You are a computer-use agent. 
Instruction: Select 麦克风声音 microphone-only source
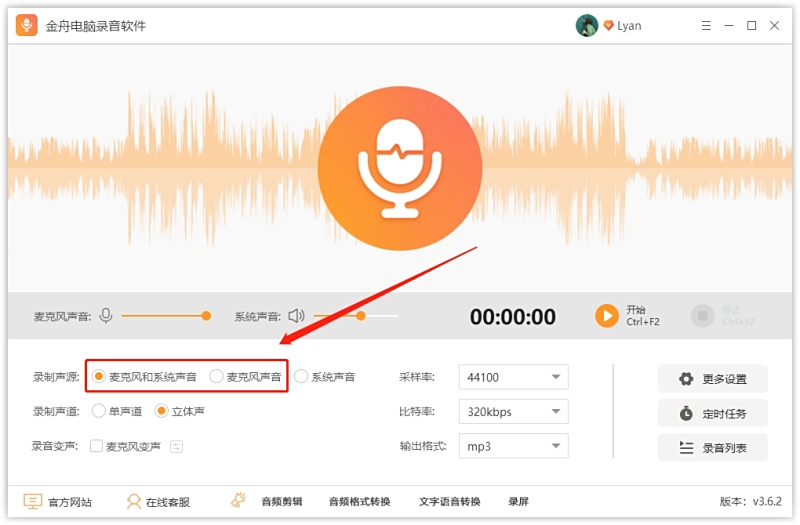[x=216, y=377]
